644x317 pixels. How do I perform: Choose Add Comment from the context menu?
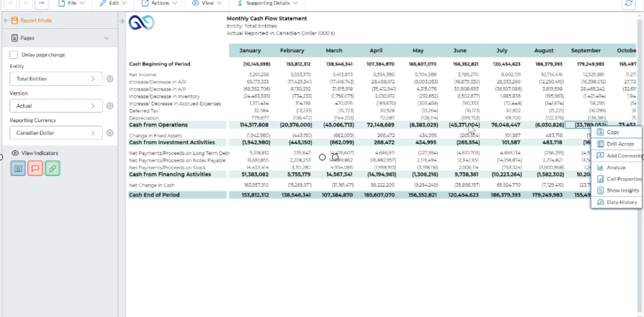click(616, 156)
